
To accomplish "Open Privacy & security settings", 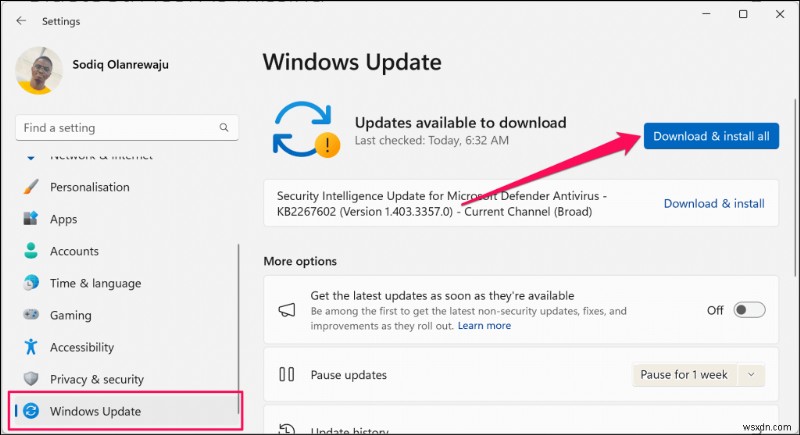I will coord(97,379).
